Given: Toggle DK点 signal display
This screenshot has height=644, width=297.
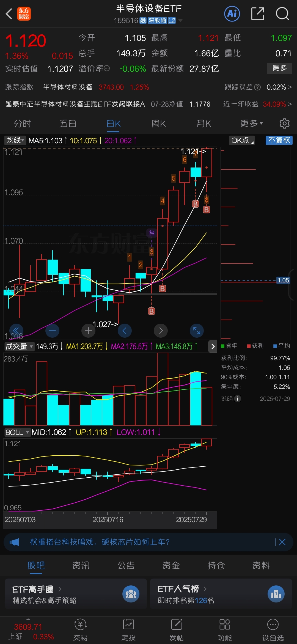Looking at the screenshot, I should pyautogui.click(x=242, y=140).
